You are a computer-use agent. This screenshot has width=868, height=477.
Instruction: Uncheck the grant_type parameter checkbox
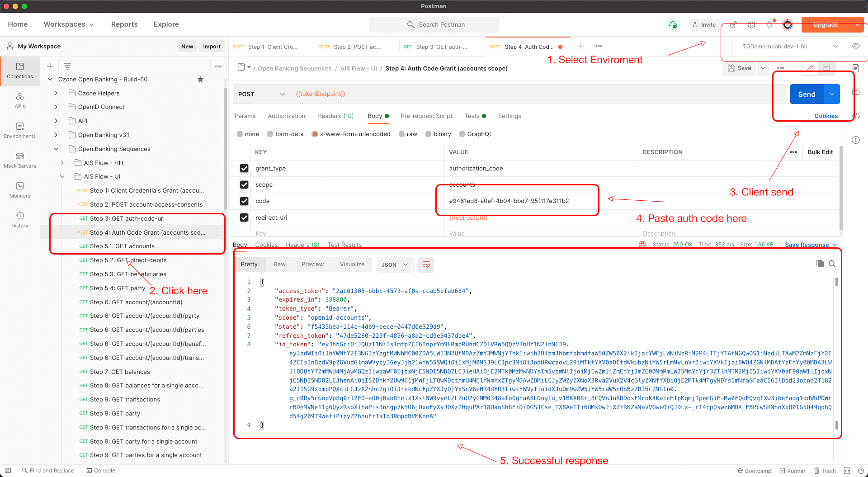click(244, 168)
